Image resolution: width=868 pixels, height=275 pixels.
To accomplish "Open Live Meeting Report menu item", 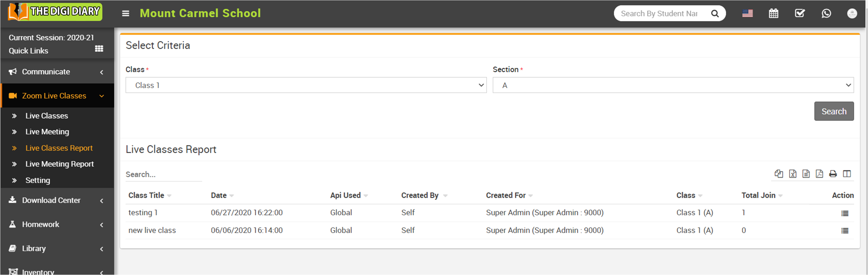I will (59, 164).
